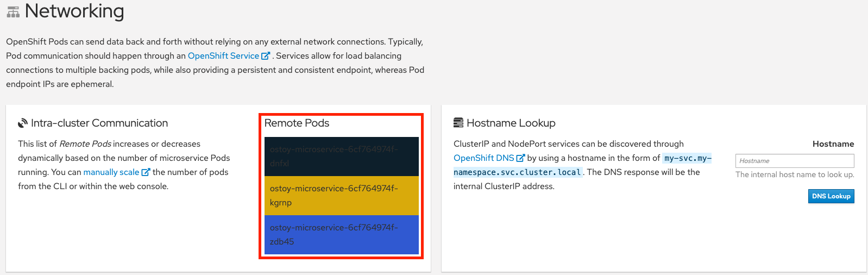Click the Intra-cluster Communication heading text

(99, 123)
